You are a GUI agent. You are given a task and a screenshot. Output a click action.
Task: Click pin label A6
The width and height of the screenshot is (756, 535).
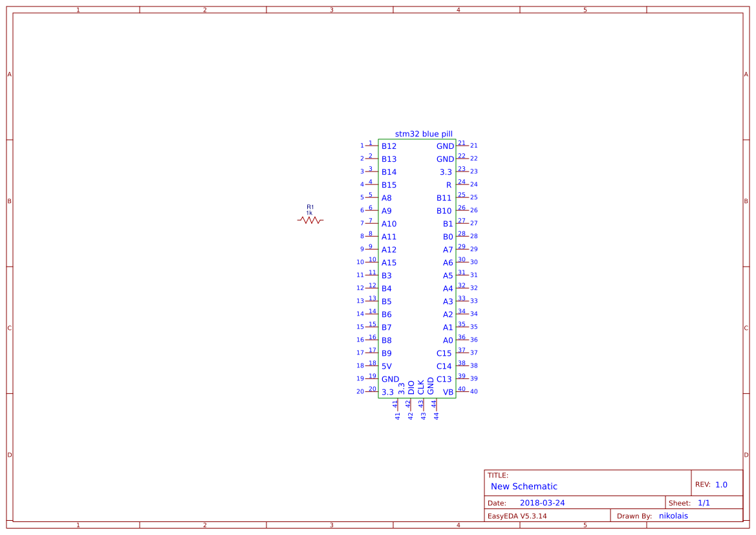[448, 263]
